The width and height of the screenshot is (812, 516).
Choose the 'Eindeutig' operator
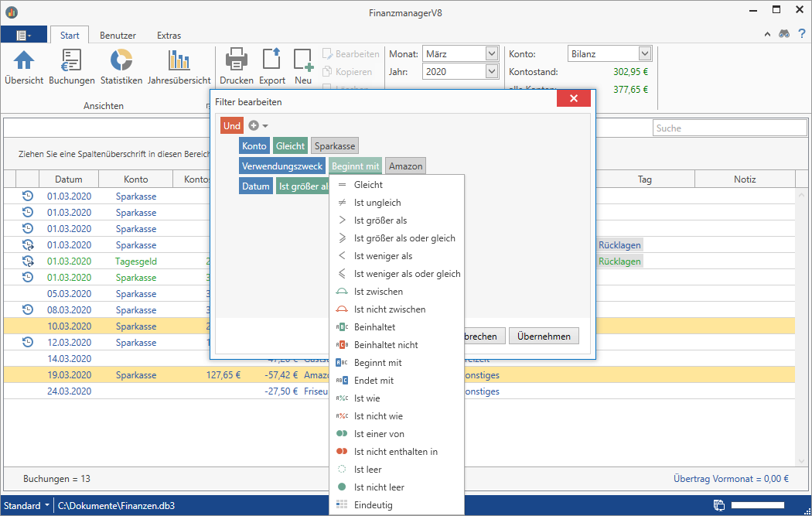pyautogui.click(x=397, y=505)
